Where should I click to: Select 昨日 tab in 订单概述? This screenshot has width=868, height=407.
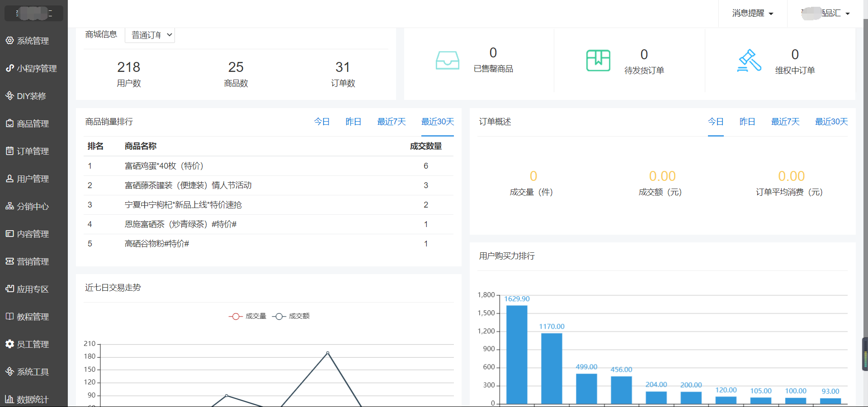[x=747, y=122]
